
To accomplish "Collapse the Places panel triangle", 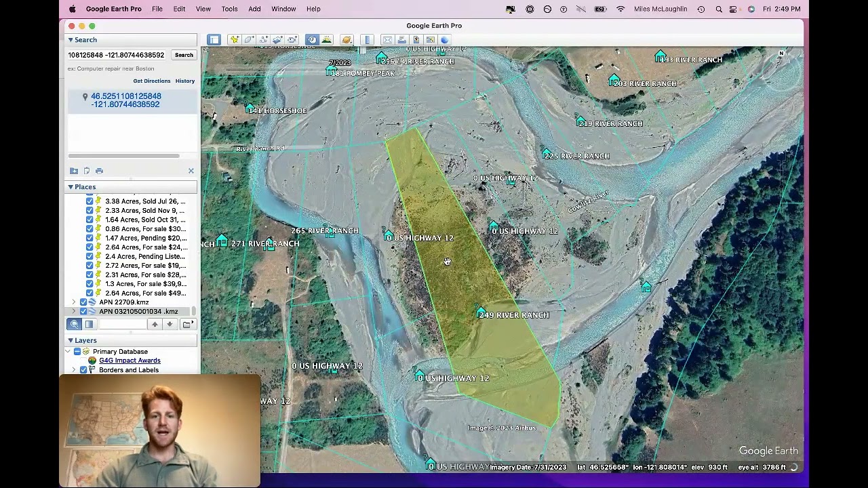I will click(x=71, y=187).
